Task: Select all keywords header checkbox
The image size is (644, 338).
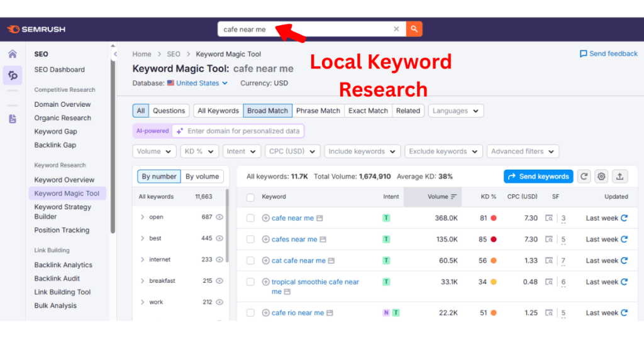Action: [250, 197]
